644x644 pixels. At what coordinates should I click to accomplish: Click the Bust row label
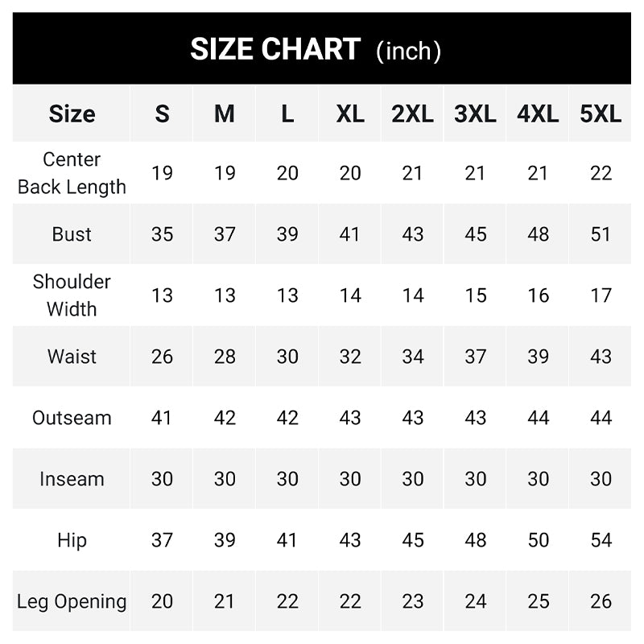72,234
